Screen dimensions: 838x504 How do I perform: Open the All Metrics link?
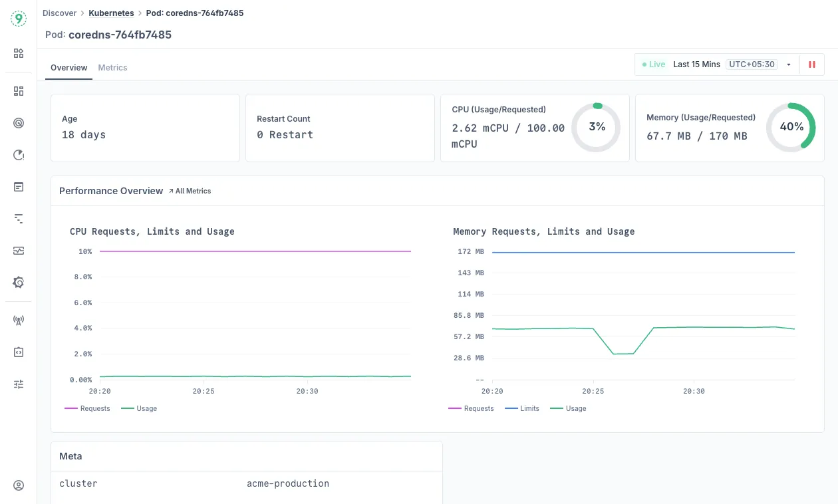(x=190, y=191)
